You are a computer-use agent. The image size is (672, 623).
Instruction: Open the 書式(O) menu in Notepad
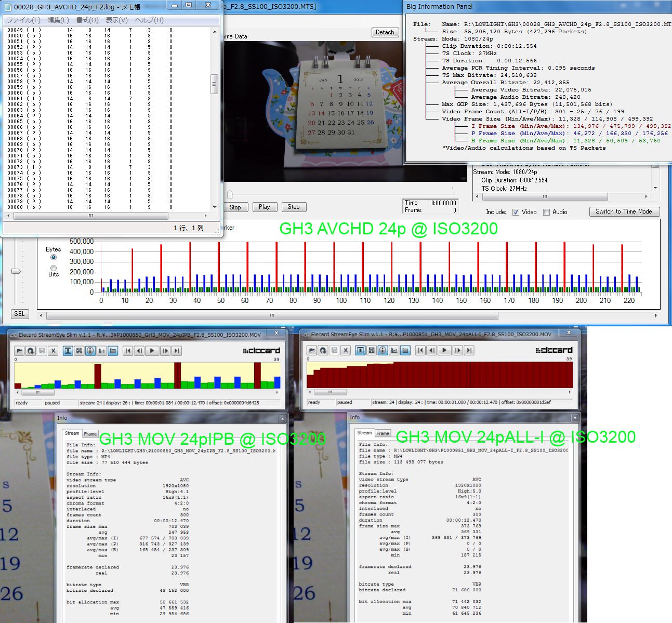(x=87, y=20)
